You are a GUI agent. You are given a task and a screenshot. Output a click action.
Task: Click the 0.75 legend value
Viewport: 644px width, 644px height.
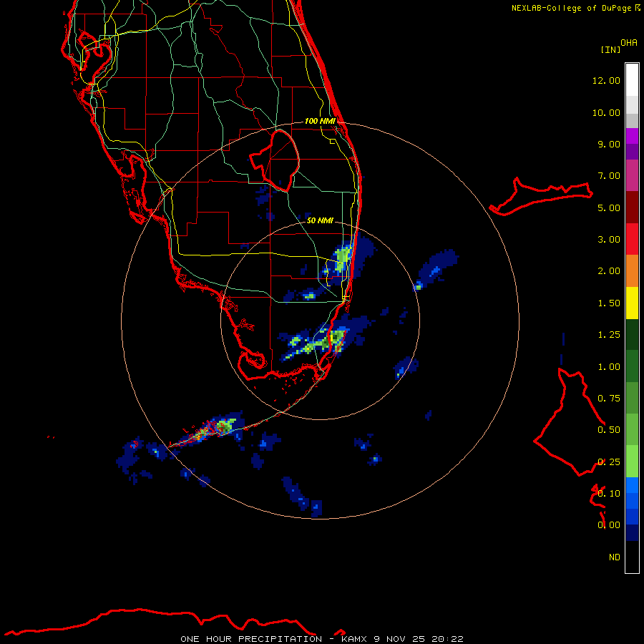pyautogui.click(x=609, y=399)
